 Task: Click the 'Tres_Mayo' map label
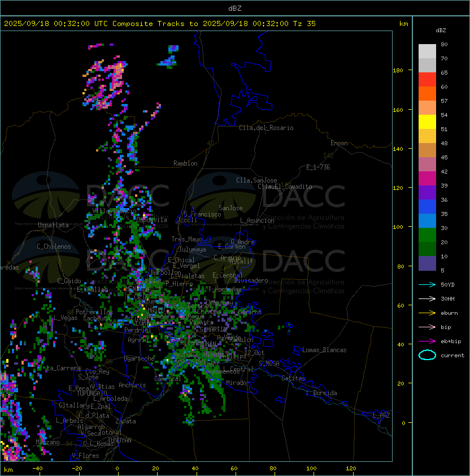point(186,239)
